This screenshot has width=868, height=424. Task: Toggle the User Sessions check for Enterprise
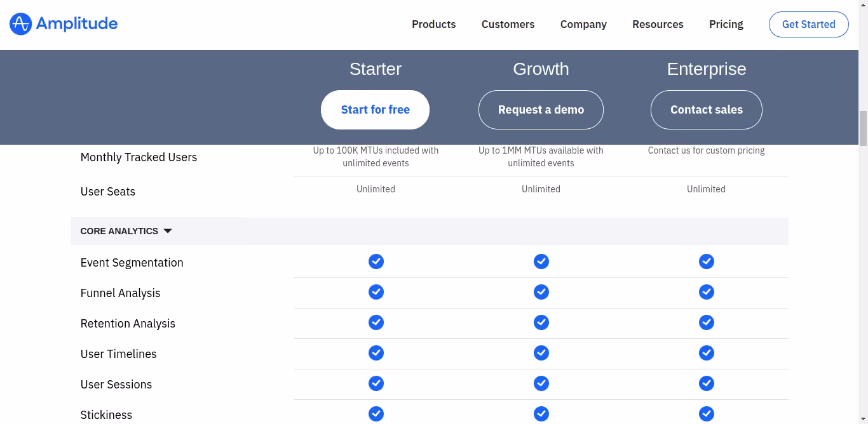click(x=706, y=383)
